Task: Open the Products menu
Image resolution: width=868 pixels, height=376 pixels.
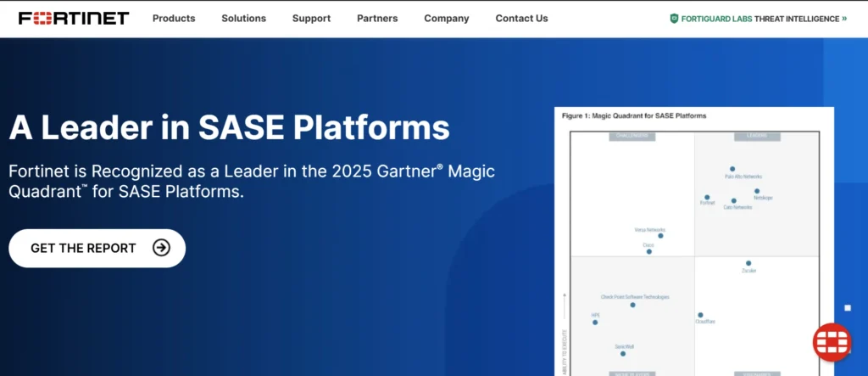Action: click(174, 19)
